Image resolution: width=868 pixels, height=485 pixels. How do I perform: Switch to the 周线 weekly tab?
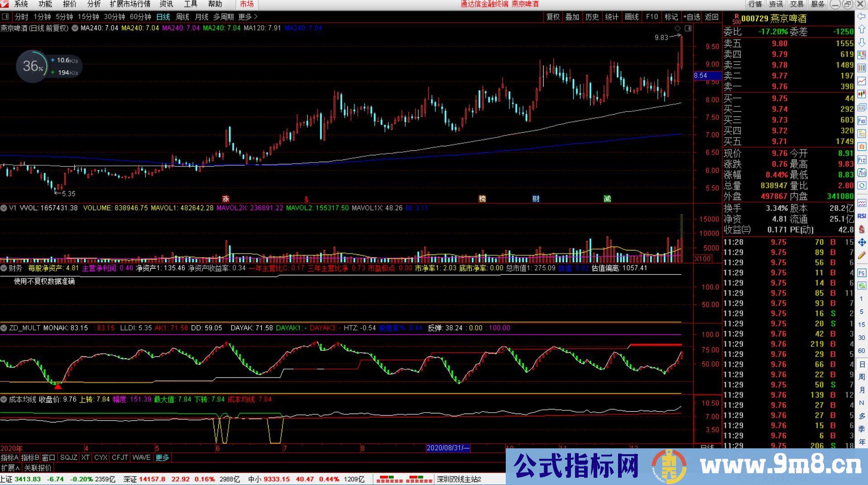pos(182,17)
